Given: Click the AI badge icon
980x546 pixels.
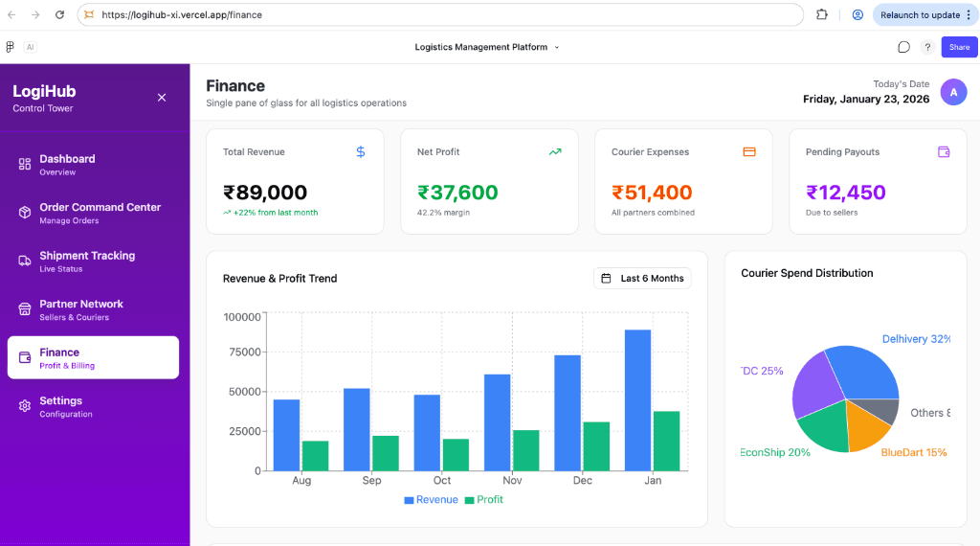Looking at the screenshot, I should tap(30, 47).
